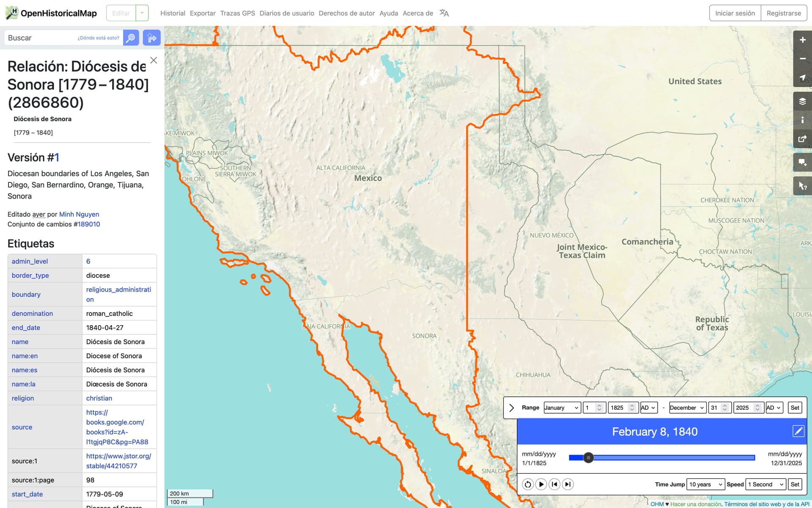
Task: Open the share map panel
Action: pyautogui.click(x=802, y=138)
